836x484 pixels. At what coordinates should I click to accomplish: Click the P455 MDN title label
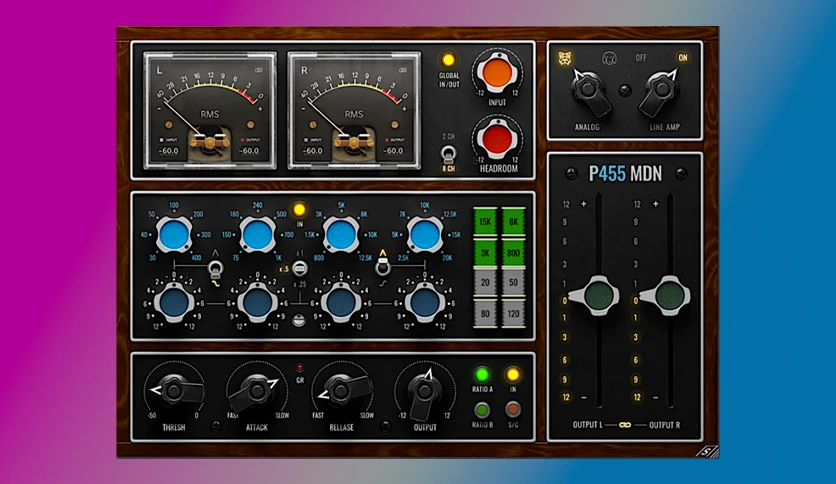625,174
